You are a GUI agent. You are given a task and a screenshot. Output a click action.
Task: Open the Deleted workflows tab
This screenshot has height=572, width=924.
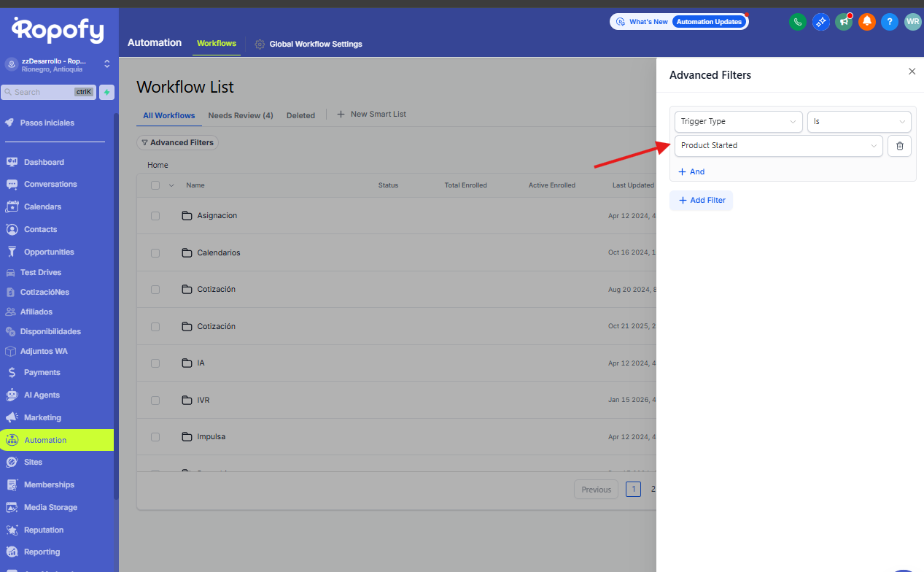(x=300, y=115)
